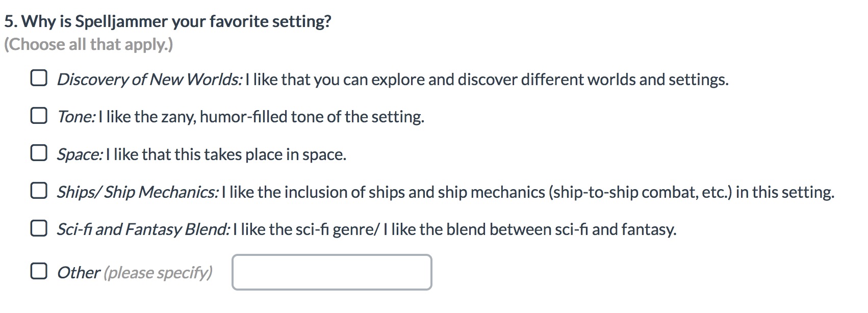
Task: Click the italic 'Other' label text
Action: pyautogui.click(x=79, y=273)
